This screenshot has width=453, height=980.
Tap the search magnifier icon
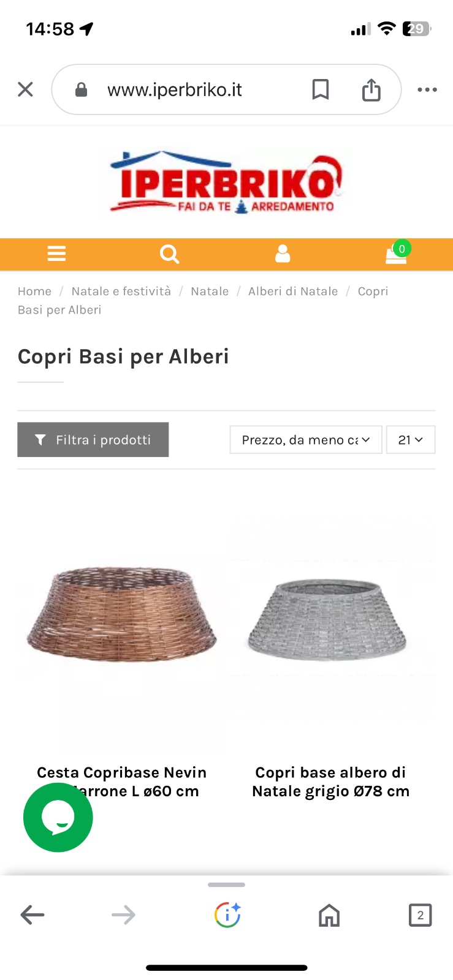coord(169,254)
